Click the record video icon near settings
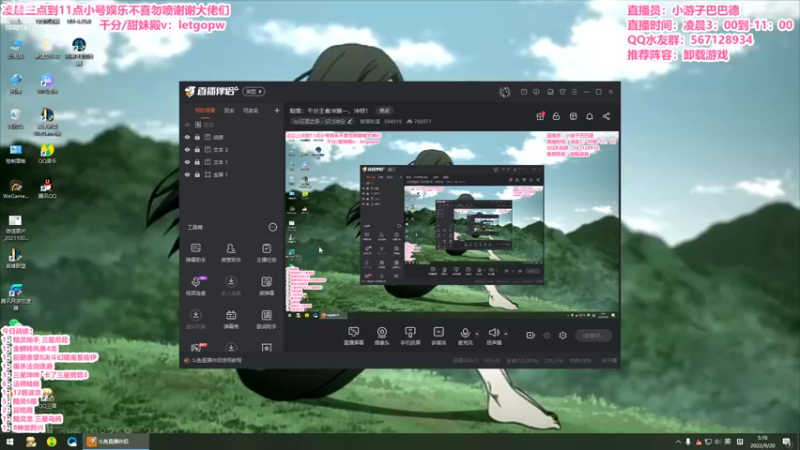Image resolution: width=800 pixels, height=450 pixels. click(x=531, y=335)
